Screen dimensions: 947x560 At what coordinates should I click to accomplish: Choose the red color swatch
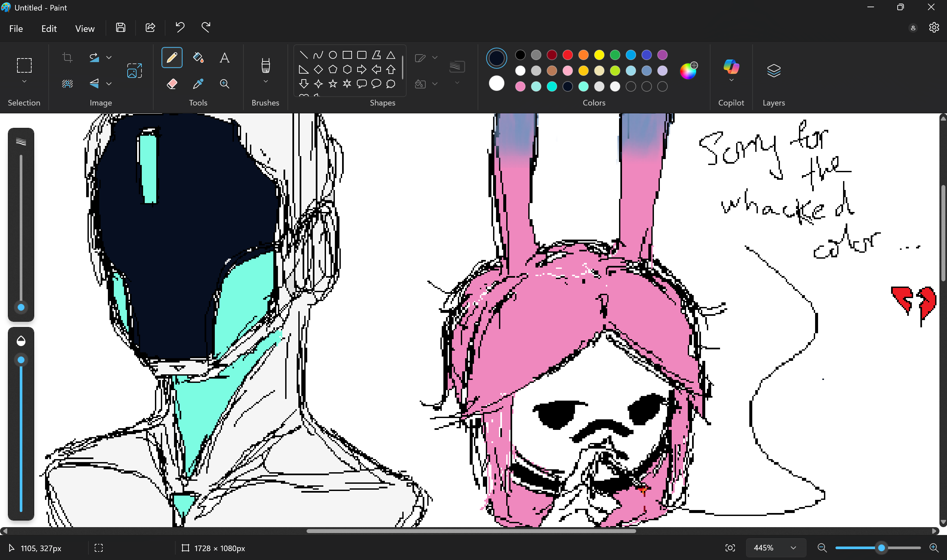[x=567, y=55]
